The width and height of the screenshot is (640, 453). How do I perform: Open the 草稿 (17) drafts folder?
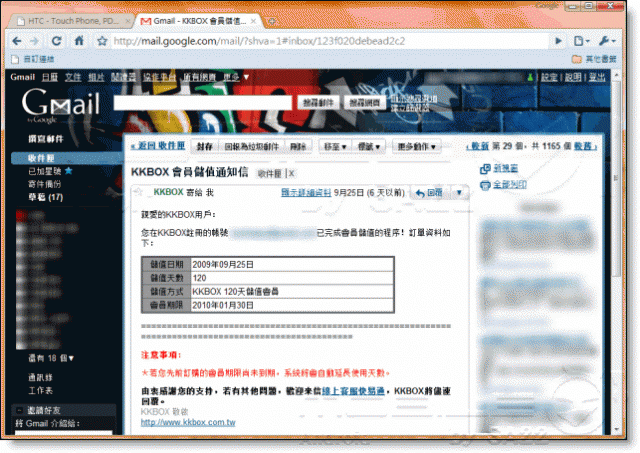tap(45, 198)
